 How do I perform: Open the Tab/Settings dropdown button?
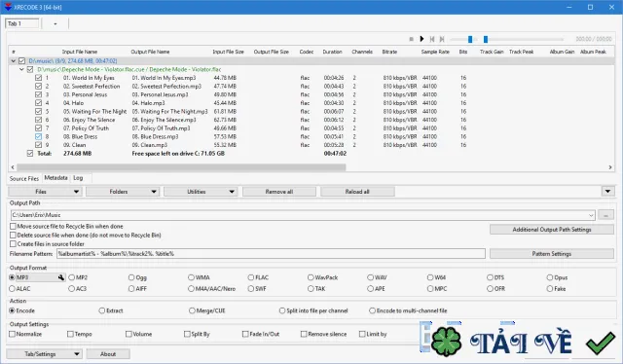(44, 353)
